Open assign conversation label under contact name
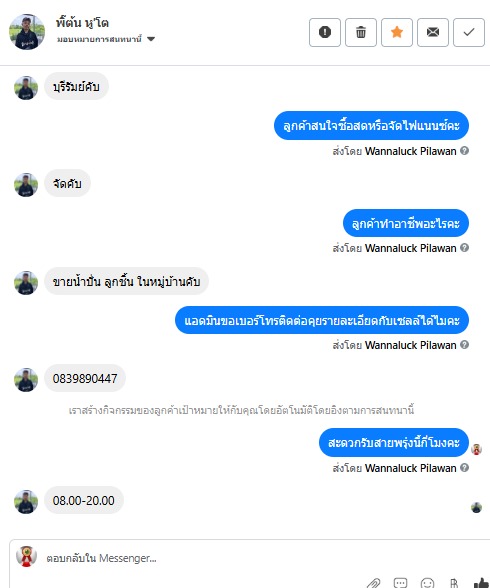The height and width of the screenshot is (588, 490). point(99,39)
